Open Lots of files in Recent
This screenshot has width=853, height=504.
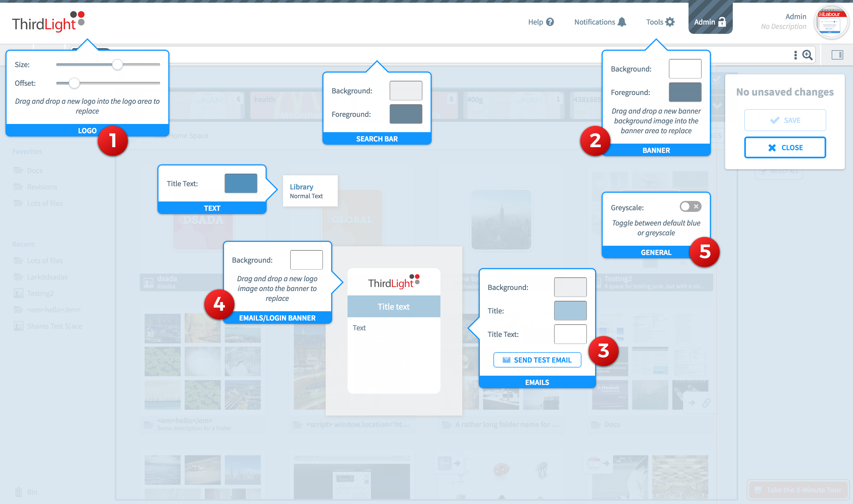[x=38, y=260]
